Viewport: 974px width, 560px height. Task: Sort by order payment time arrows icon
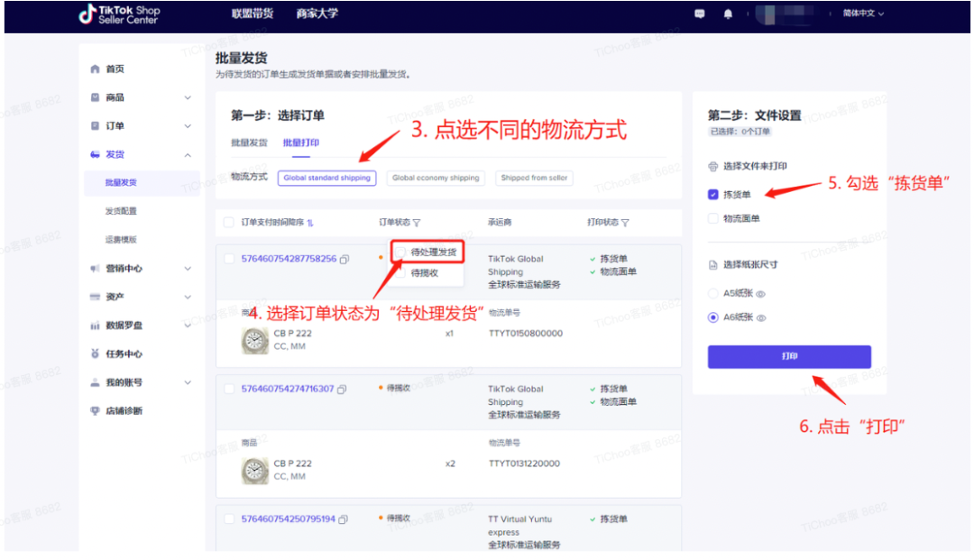(310, 222)
